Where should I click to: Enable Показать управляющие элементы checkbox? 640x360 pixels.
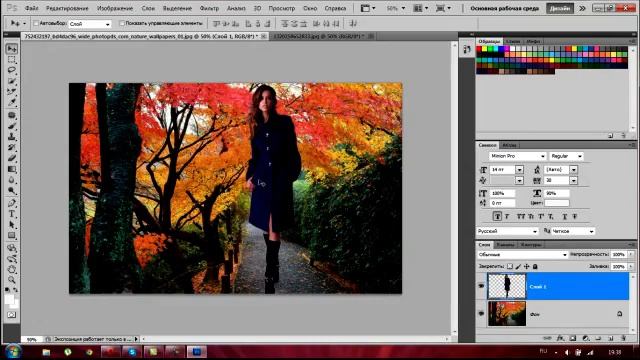pyautogui.click(x=122, y=24)
